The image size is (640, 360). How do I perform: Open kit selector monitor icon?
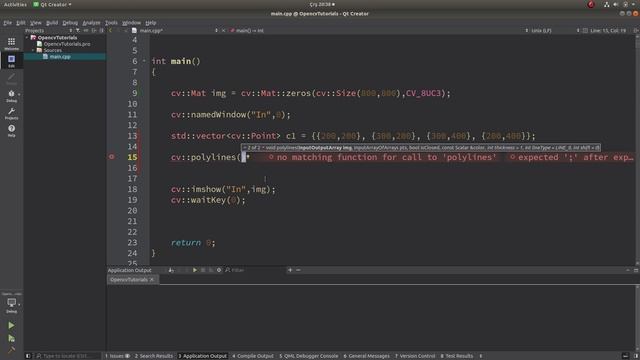[x=11, y=304]
